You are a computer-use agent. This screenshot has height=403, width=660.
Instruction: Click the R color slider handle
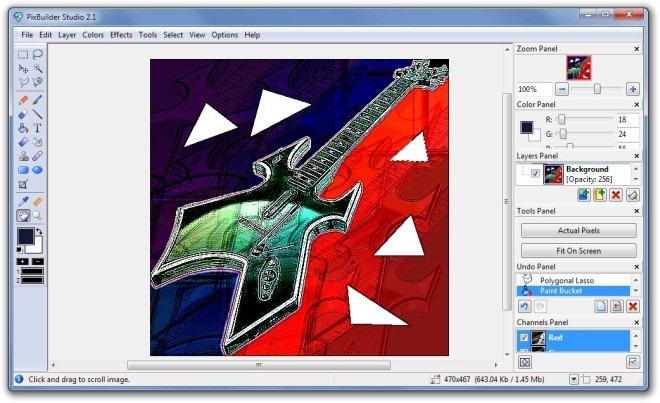[562, 120]
